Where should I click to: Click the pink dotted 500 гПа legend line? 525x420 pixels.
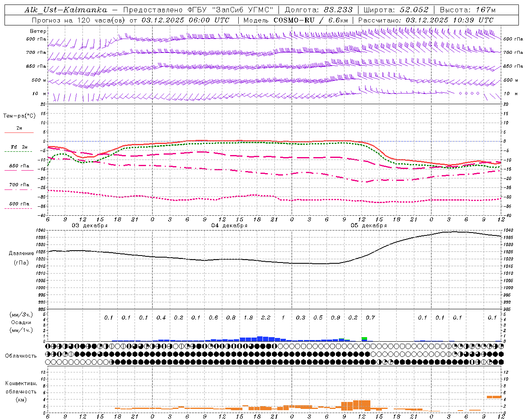pos(18,208)
